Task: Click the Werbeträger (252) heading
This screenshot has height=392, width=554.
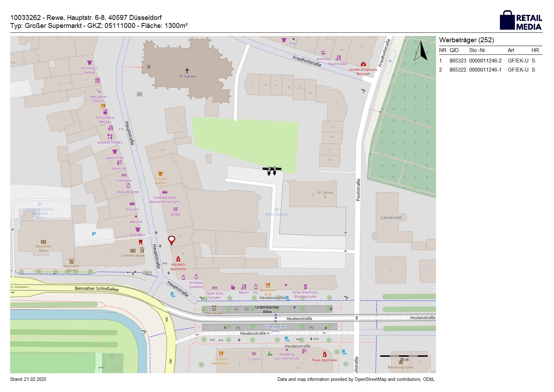Action: click(x=466, y=40)
